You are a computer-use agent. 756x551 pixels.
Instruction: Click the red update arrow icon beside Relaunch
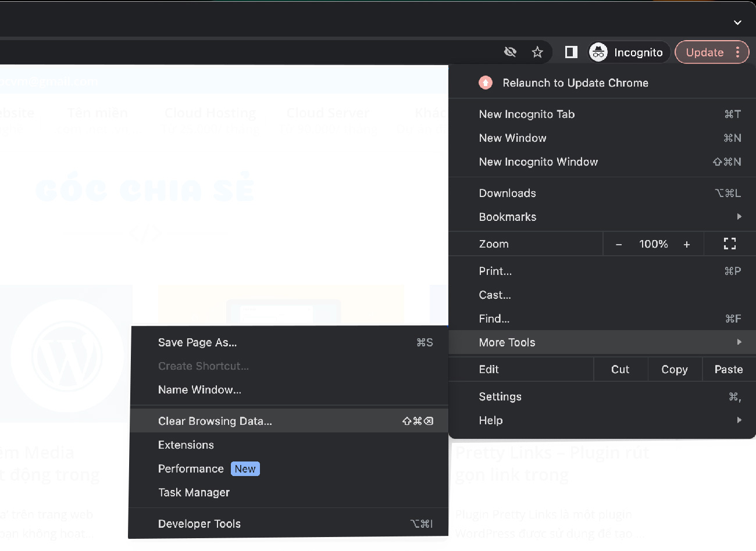click(486, 83)
